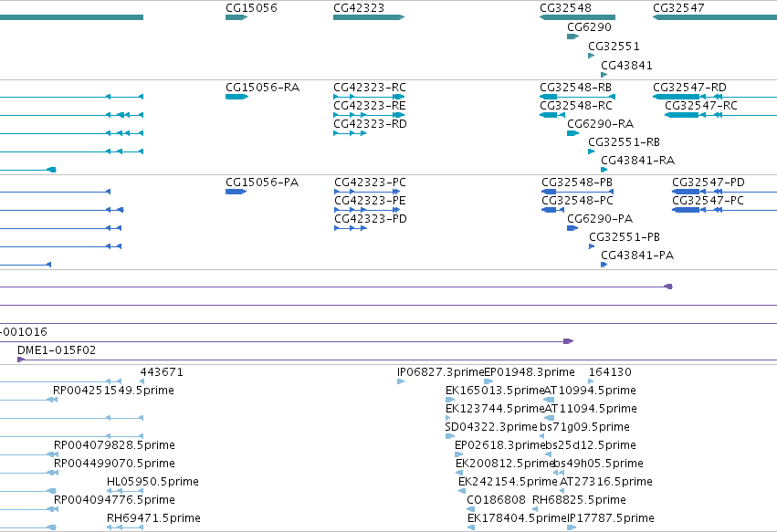Click the CG42323 gene glyph bar
Screen dimensions: 777x532
tap(369, 17)
